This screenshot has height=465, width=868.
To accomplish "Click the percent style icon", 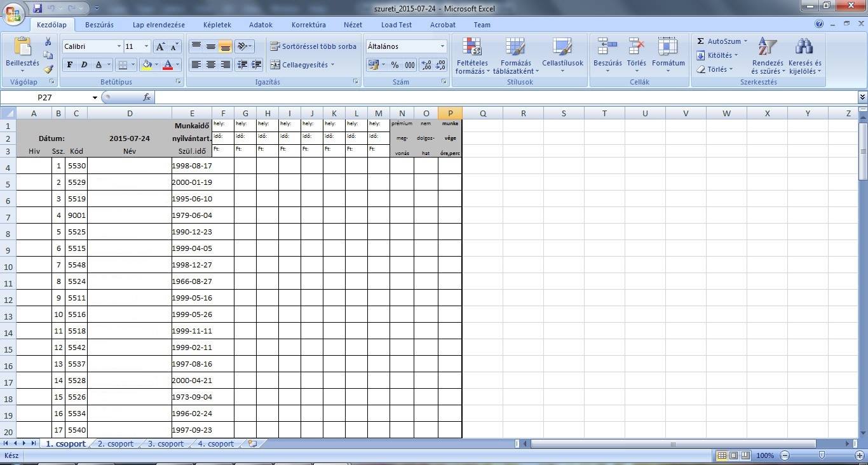I will (x=395, y=65).
